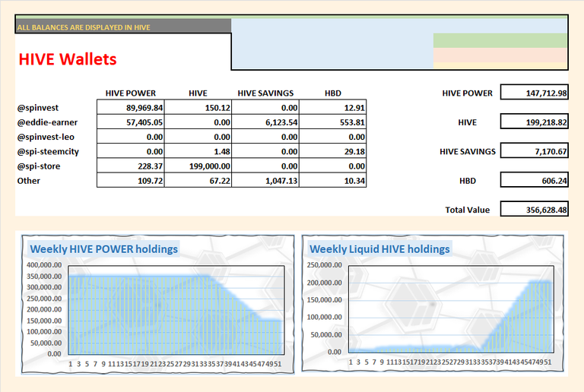Click the 553.81 HBD cell

pyautogui.click(x=332, y=122)
